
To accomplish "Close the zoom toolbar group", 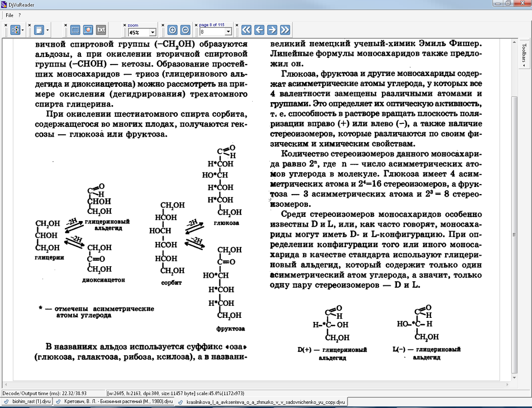I will 125,25.
